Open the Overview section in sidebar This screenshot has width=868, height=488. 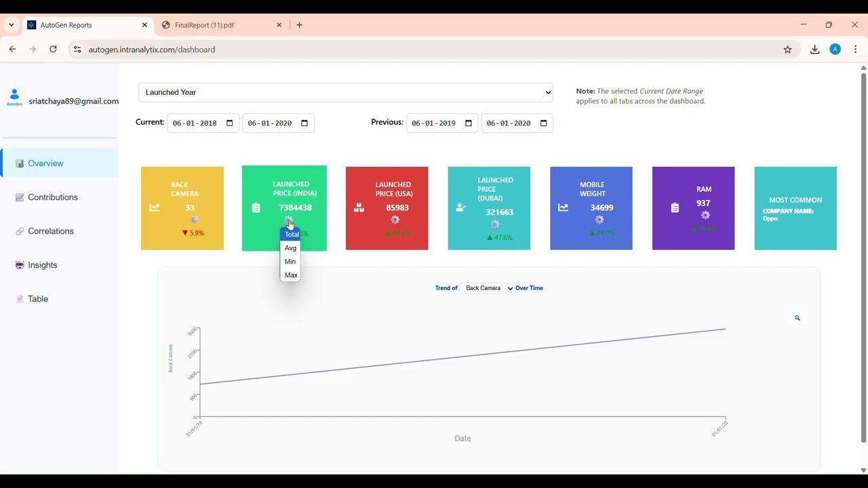[60, 163]
